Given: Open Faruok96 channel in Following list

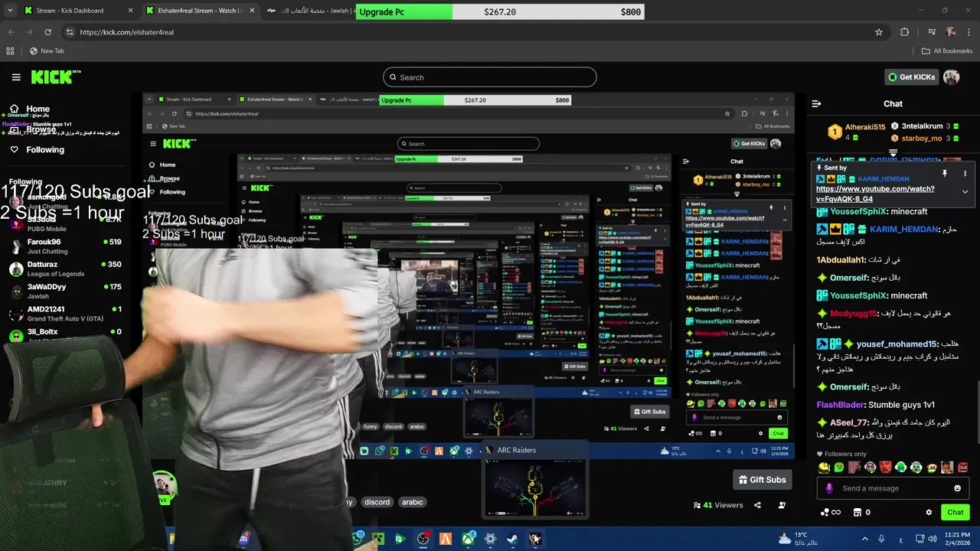Looking at the screenshot, I should (65, 246).
